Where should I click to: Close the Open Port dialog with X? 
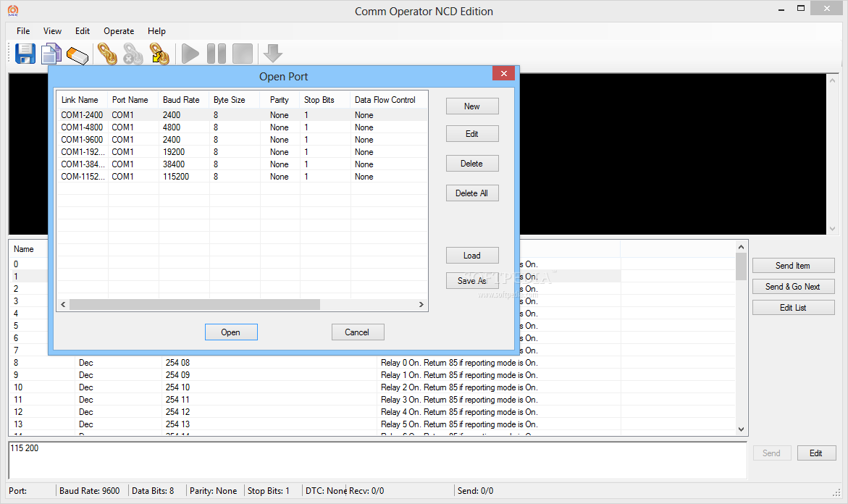coord(503,74)
